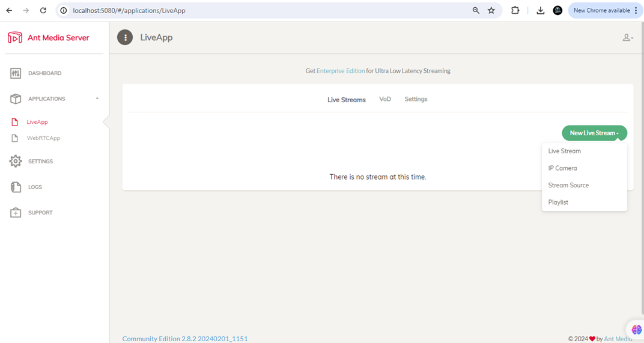Click the Applications cube icon
The width and height of the screenshot is (644, 343).
click(x=16, y=99)
